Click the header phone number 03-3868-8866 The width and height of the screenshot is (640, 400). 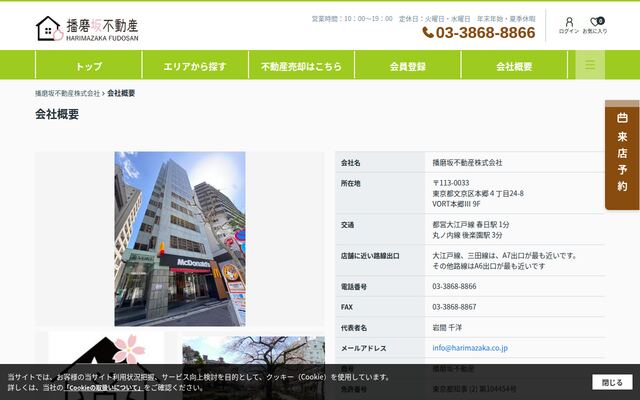pyautogui.click(x=485, y=32)
